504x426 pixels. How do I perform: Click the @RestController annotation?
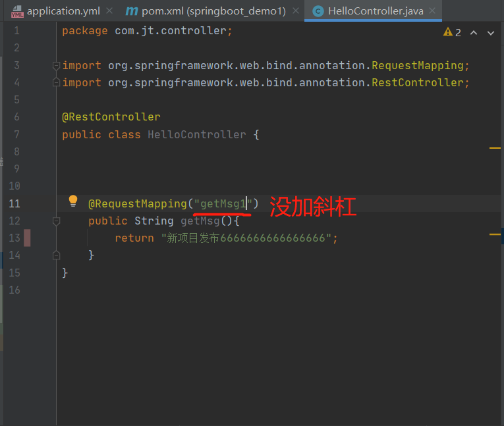pos(111,117)
